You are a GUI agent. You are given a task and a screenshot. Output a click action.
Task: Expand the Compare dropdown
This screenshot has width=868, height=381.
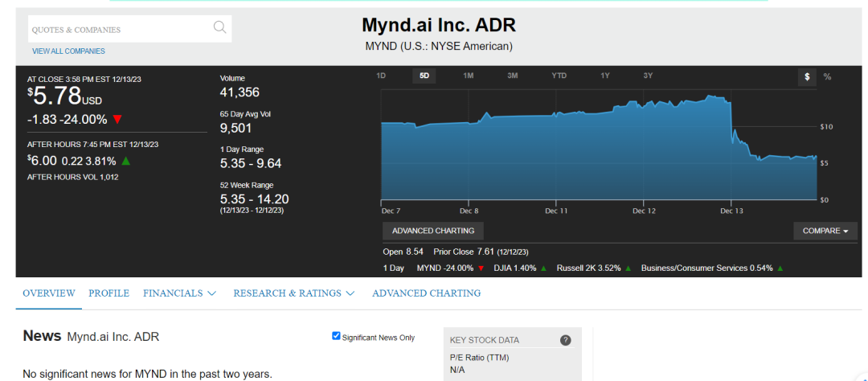(x=825, y=231)
